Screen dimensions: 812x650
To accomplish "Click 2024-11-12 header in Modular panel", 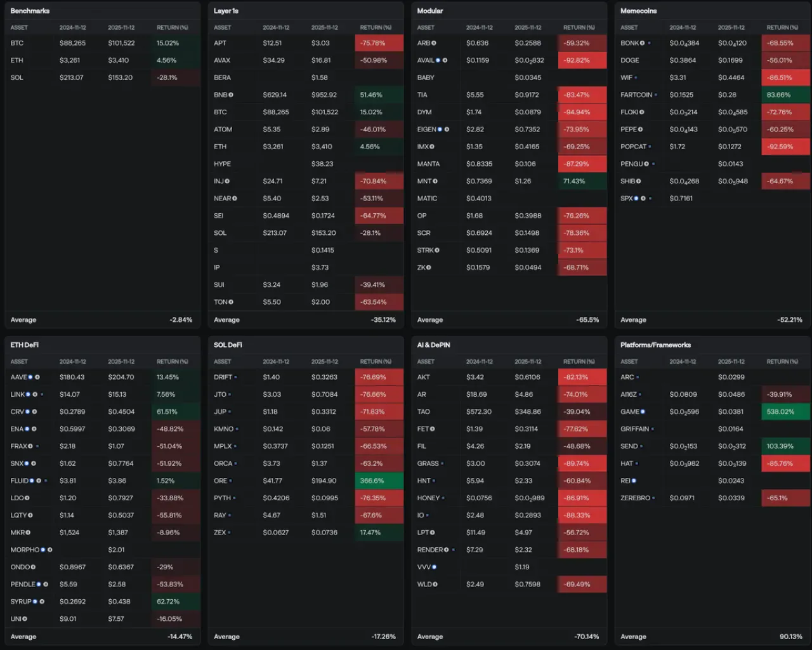I will tap(480, 28).
